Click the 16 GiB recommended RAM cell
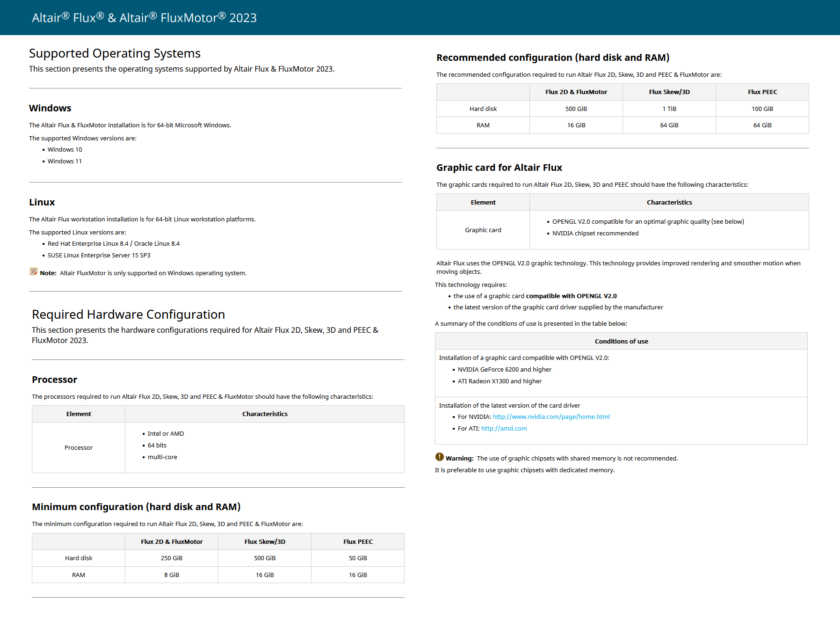This screenshot has height=629, width=840. point(576,125)
